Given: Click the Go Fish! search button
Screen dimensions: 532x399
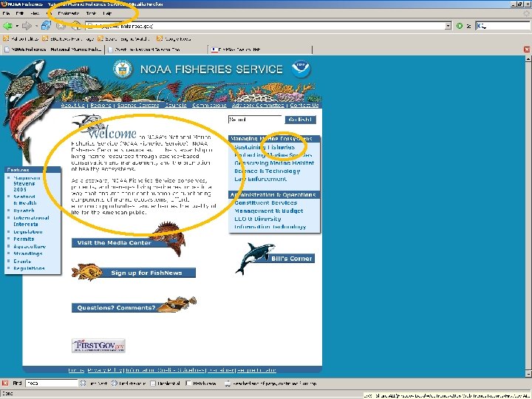Looking at the screenshot, I should [x=300, y=120].
